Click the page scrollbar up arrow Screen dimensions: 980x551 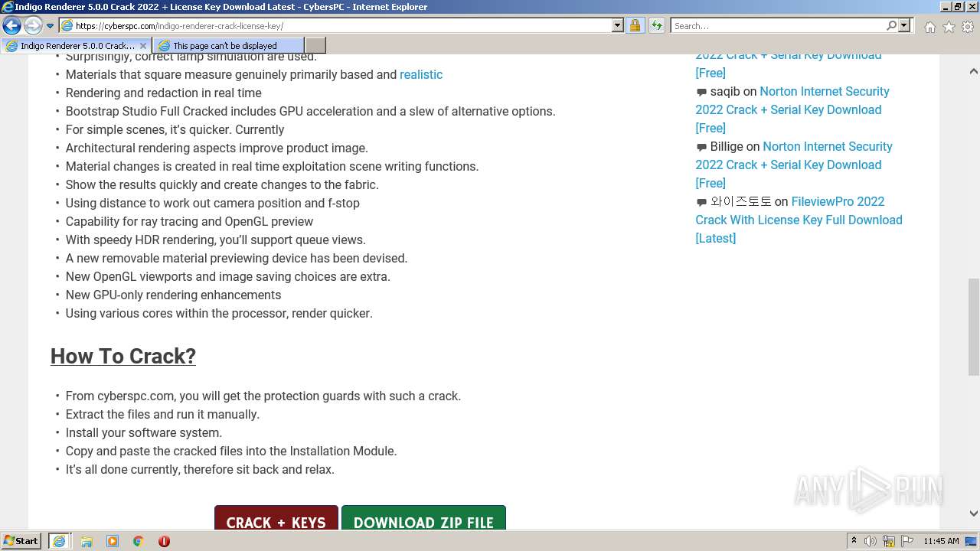pos(973,71)
